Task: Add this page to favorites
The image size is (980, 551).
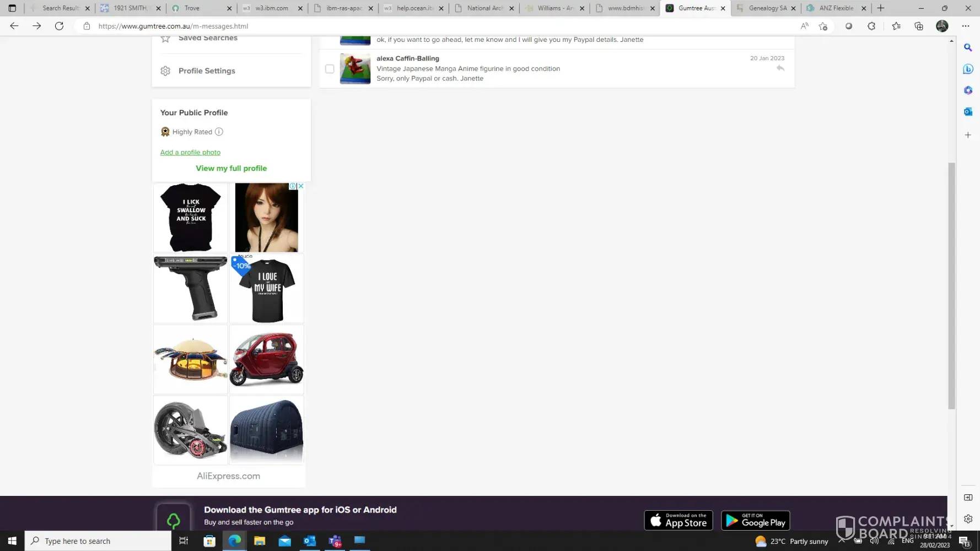Action: pyautogui.click(x=823, y=26)
